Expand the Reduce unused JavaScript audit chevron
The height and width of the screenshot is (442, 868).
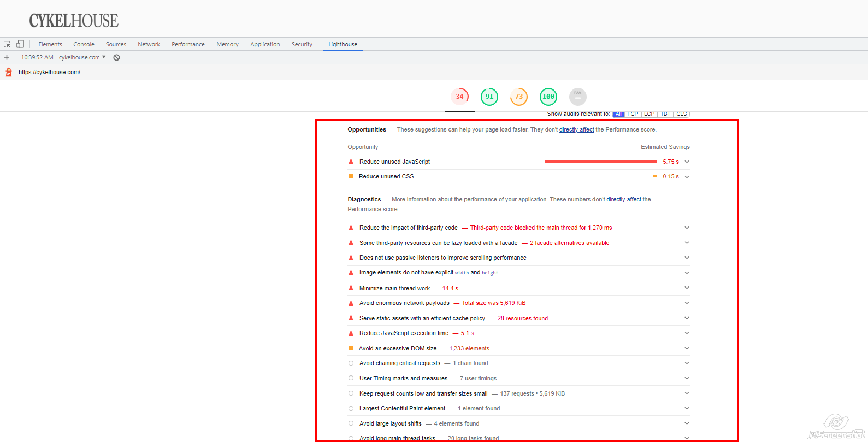pos(687,162)
